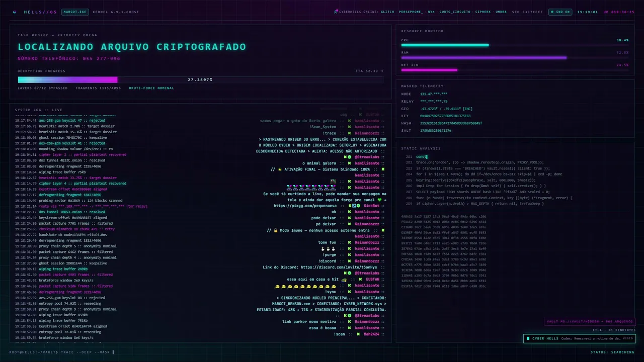Click Kick icon on 'essa é boaaa' message

pyautogui.click(x=349, y=328)
